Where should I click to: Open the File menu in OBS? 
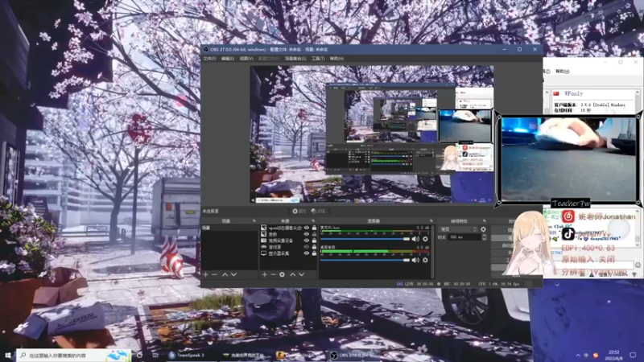click(209, 59)
